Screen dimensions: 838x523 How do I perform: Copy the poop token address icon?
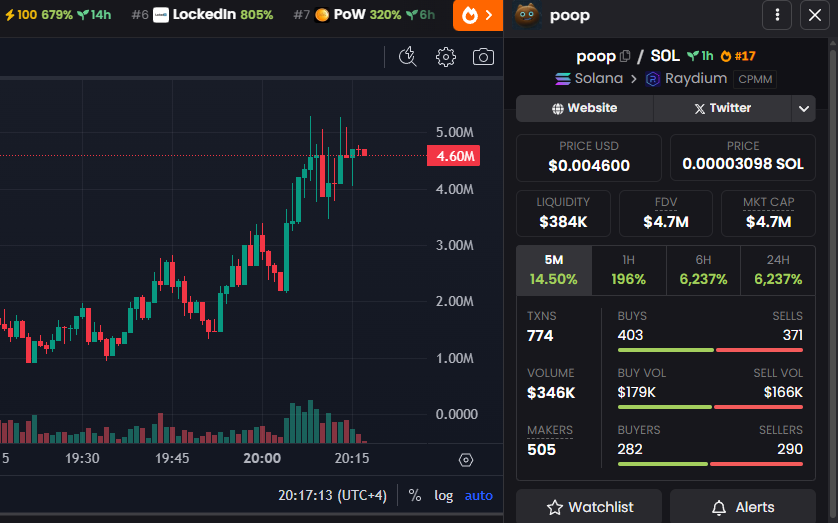625,56
